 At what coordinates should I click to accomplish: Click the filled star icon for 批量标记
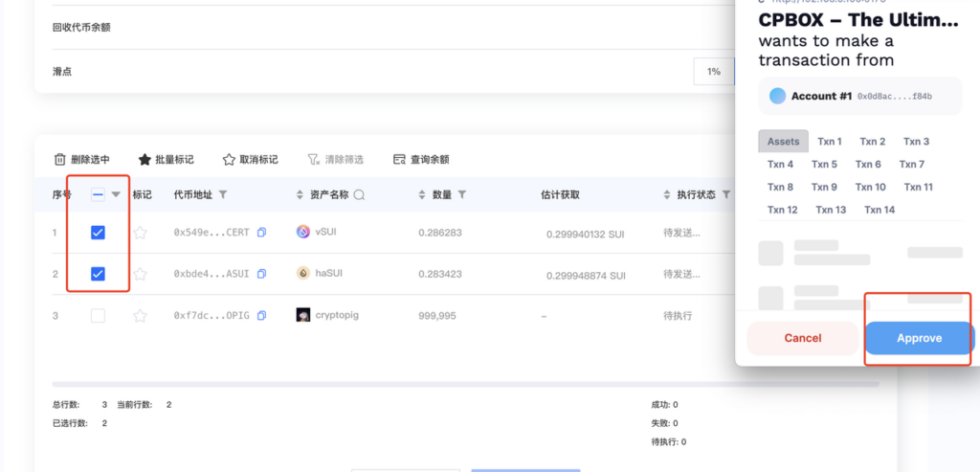point(145,160)
